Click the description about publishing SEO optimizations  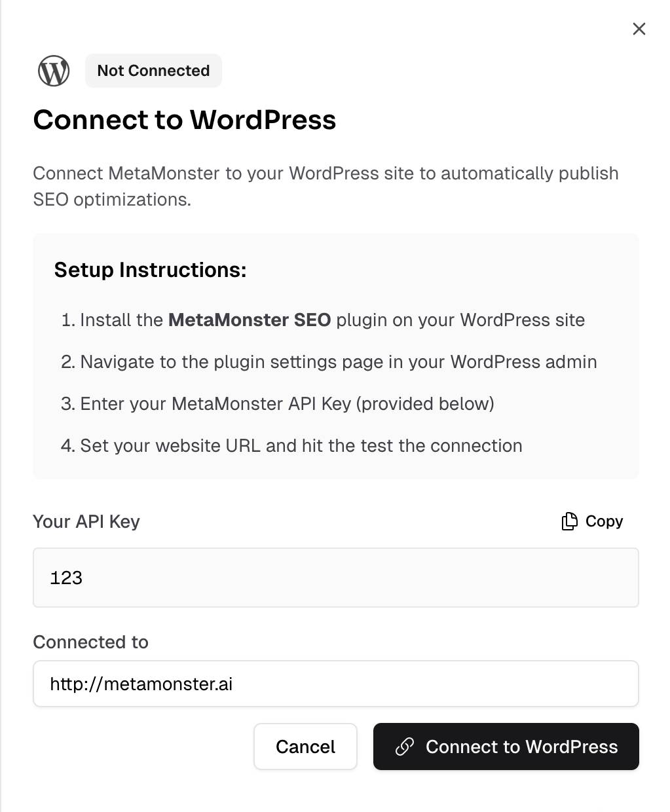(326, 186)
